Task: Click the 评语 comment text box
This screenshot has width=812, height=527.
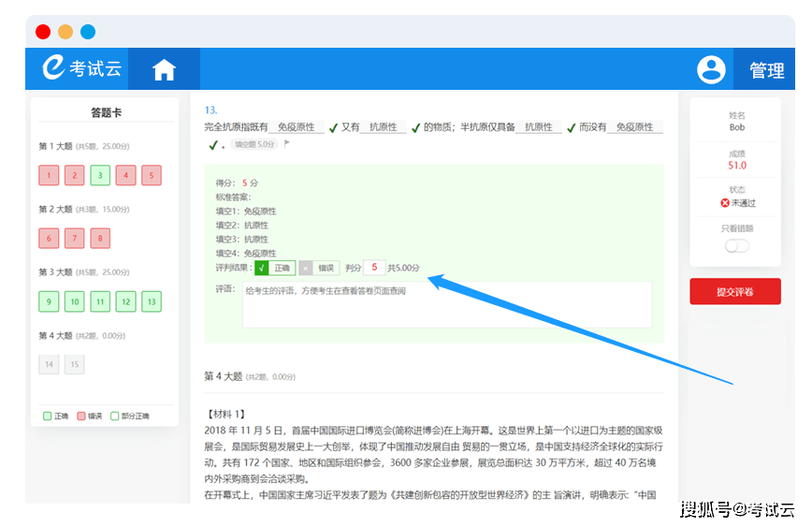Action: [x=447, y=305]
